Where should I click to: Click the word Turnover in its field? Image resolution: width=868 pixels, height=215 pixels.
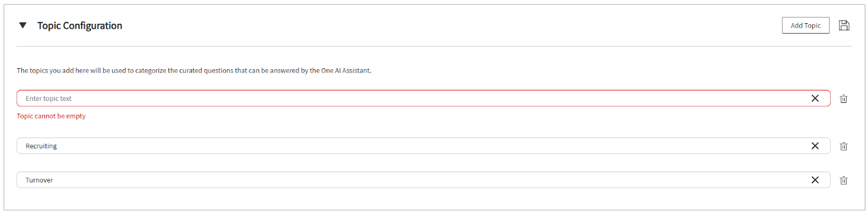39,180
